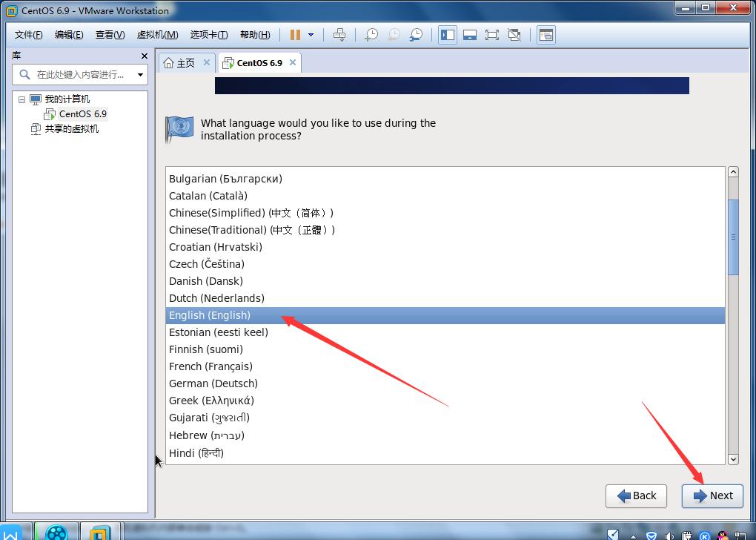756x540 pixels.
Task: Click the language list scroll up arrow
Action: tap(733, 172)
